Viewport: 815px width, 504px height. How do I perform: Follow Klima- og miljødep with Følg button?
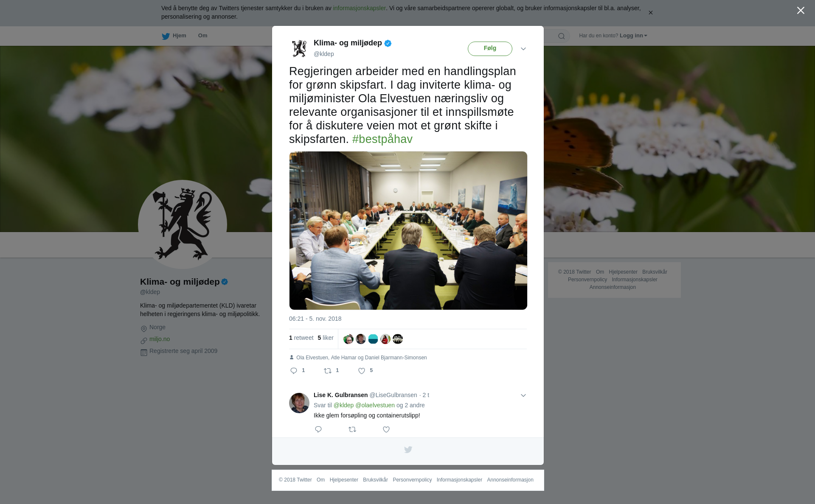(x=490, y=49)
